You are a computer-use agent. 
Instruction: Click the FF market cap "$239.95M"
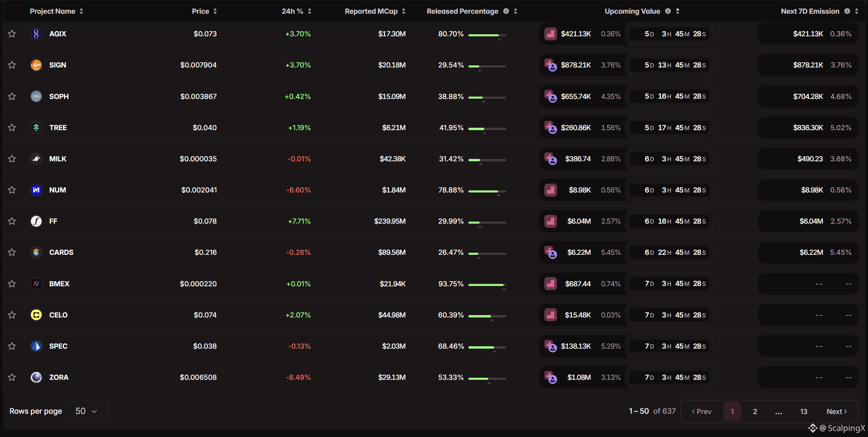[x=390, y=221]
